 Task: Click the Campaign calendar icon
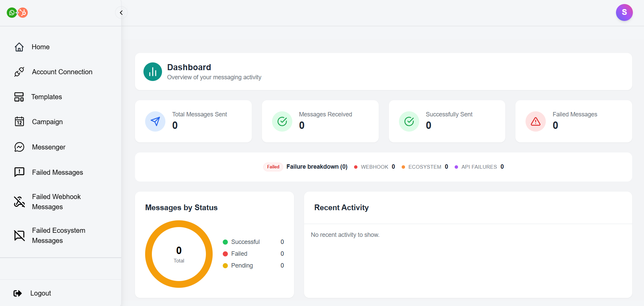pos(19,122)
